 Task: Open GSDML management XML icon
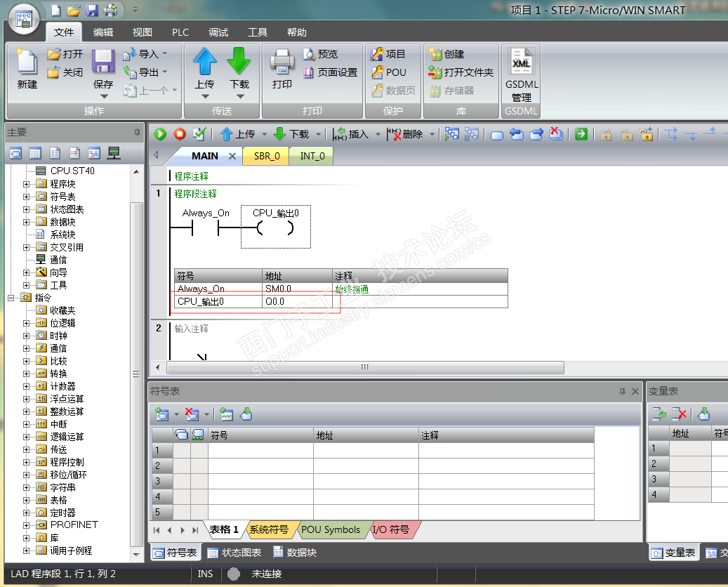point(522,61)
